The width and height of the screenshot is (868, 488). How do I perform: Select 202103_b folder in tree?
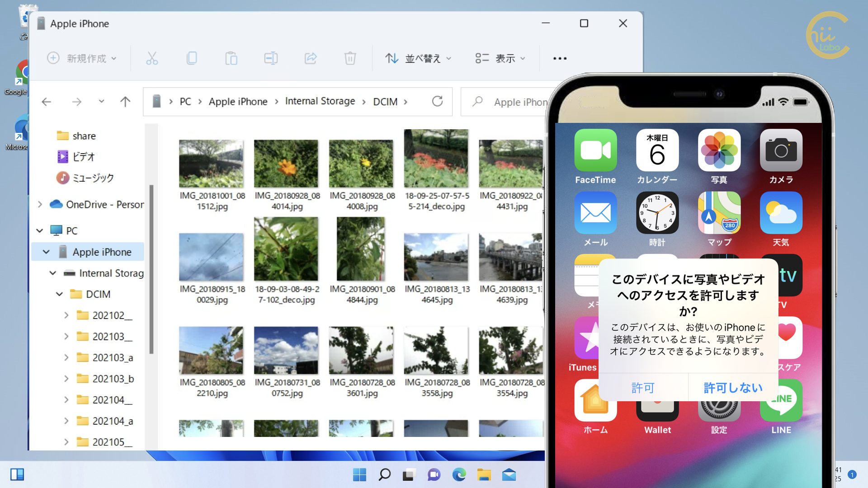tap(105, 379)
